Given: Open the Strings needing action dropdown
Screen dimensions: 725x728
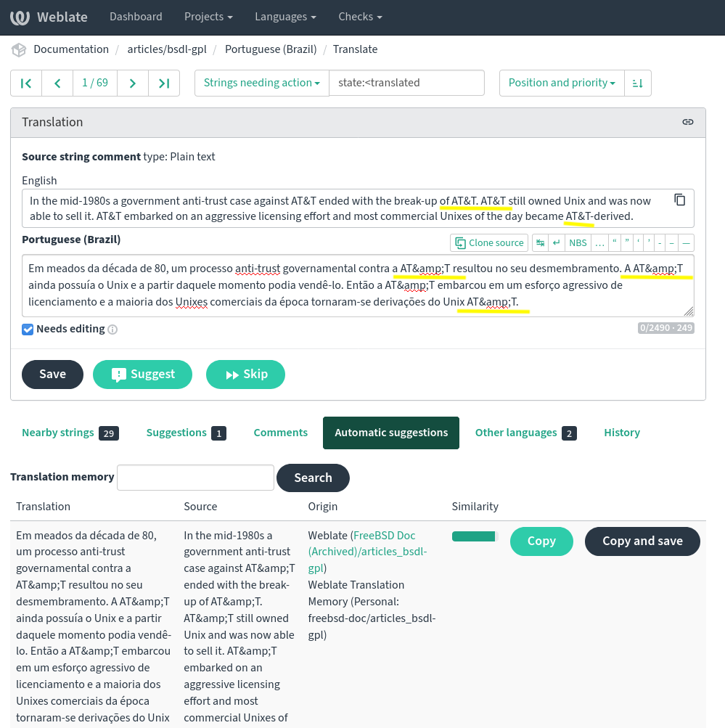Looking at the screenshot, I should tap(261, 83).
